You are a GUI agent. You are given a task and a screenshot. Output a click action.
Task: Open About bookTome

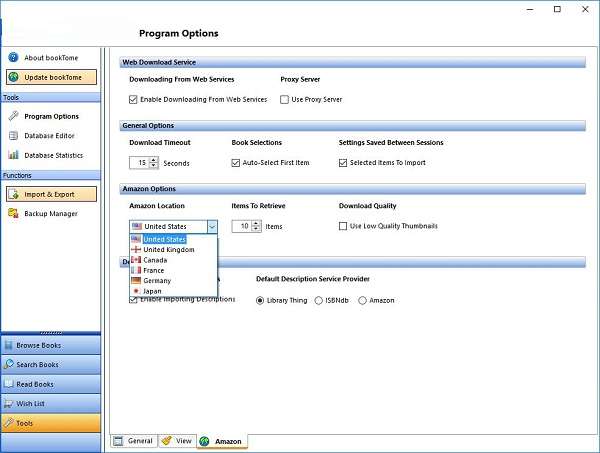click(51, 57)
